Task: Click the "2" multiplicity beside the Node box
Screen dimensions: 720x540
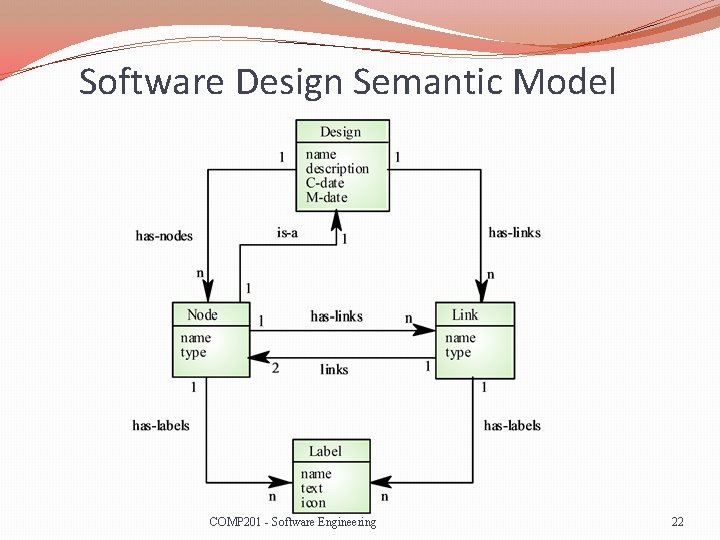Action: coord(276,368)
